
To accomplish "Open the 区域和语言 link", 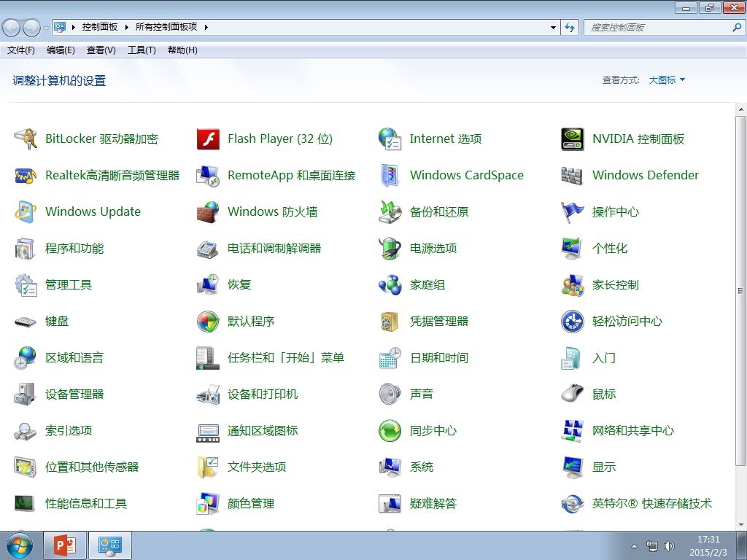I will coord(74,357).
